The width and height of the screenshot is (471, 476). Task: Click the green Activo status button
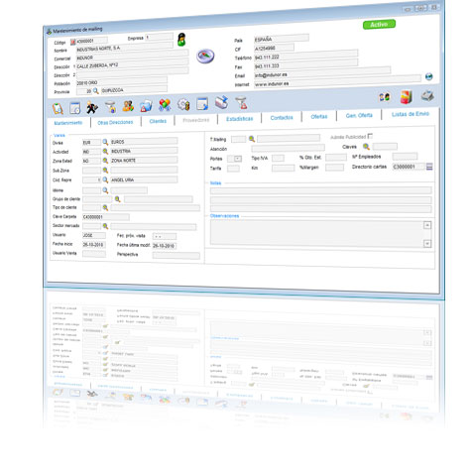pyautogui.click(x=379, y=25)
